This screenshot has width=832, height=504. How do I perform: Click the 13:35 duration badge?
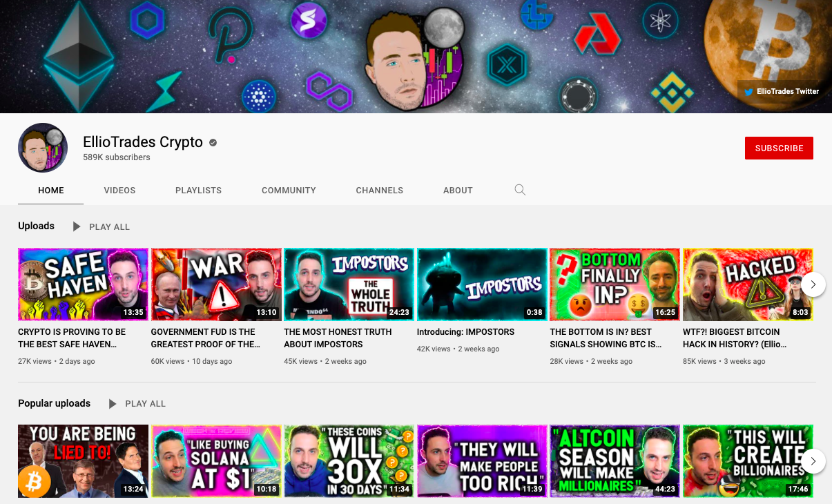click(x=133, y=312)
